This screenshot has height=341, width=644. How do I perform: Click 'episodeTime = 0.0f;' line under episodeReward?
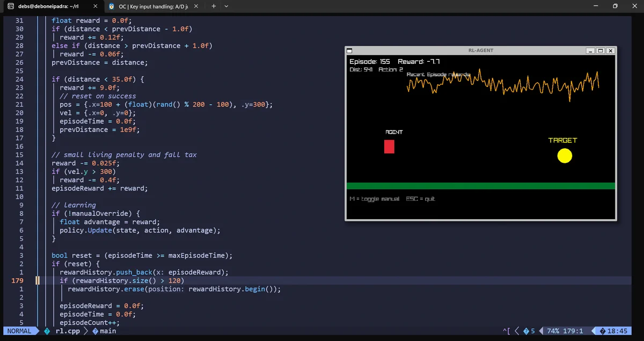point(98,314)
